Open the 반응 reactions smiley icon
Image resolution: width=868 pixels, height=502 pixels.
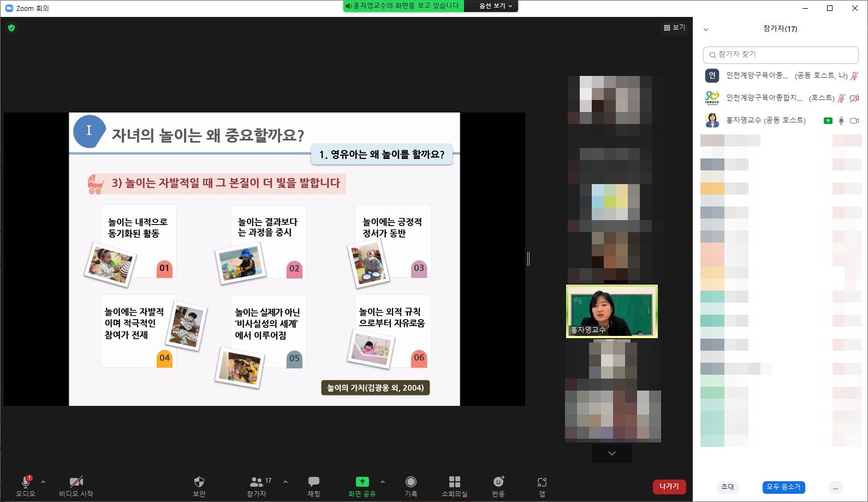click(498, 482)
